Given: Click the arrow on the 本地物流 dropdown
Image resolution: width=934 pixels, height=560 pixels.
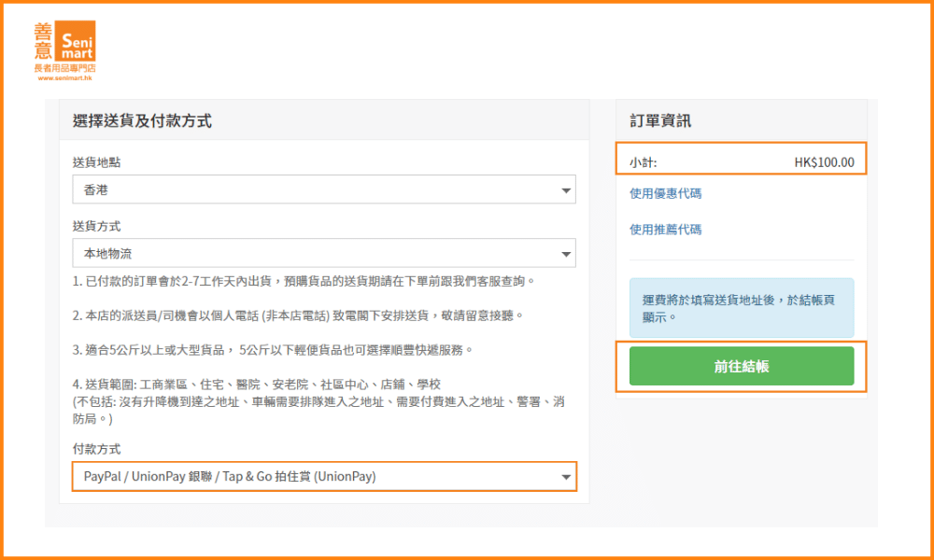Looking at the screenshot, I should 566,254.
